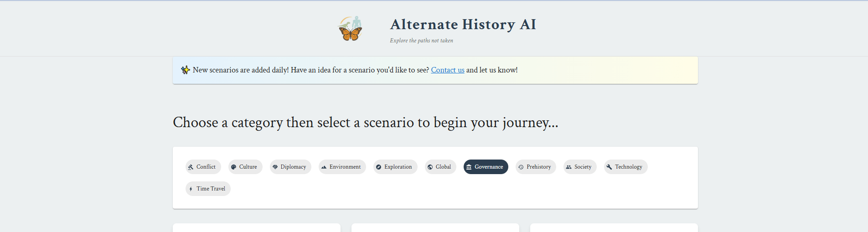Click the people icon for Society
The width and height of the screenshot is (868, 232).
point(569,167)
